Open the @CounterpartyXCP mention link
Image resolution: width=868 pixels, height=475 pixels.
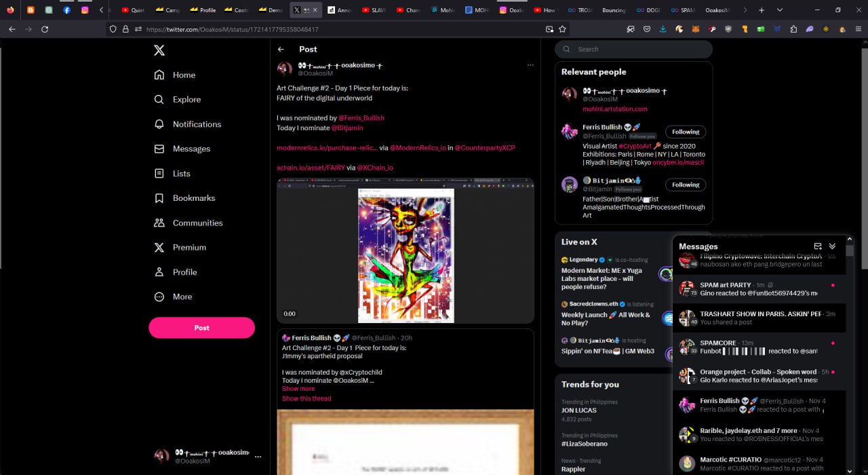(485, 148)
